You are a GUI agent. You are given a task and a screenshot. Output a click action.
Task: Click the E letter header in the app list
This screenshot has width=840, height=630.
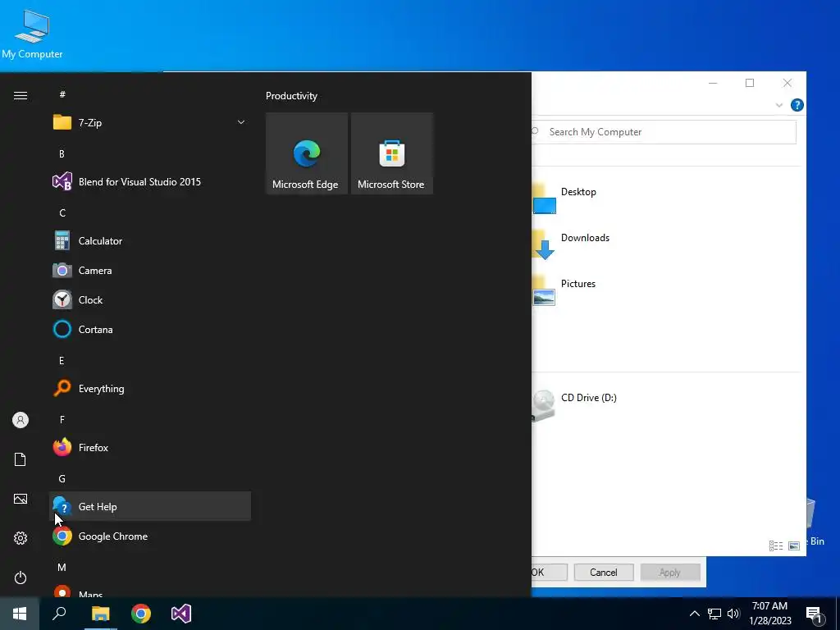pos(62,361)
